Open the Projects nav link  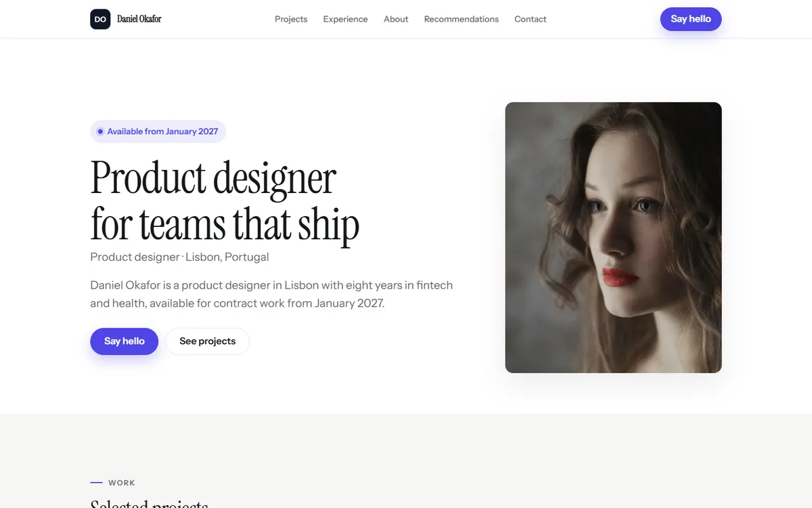click(x=291, y=19)
